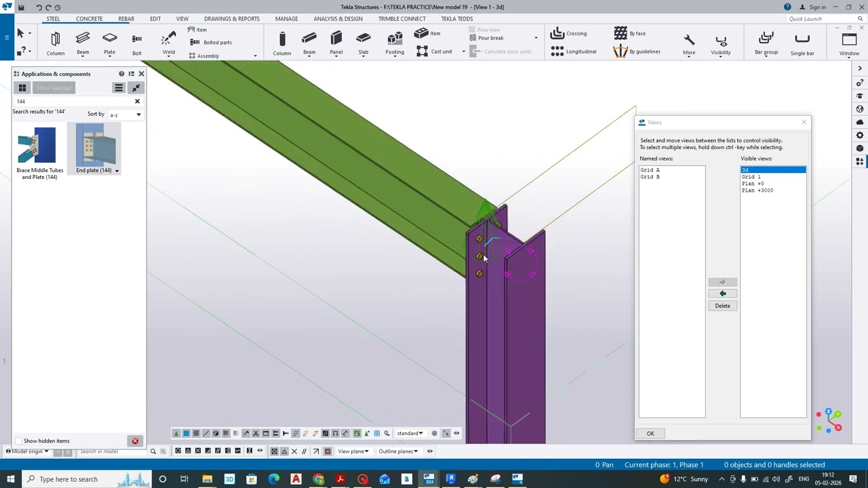Click OK in the Views dialog
The height and width of the screenshot is (488, 868).
[x=650, y=434]
